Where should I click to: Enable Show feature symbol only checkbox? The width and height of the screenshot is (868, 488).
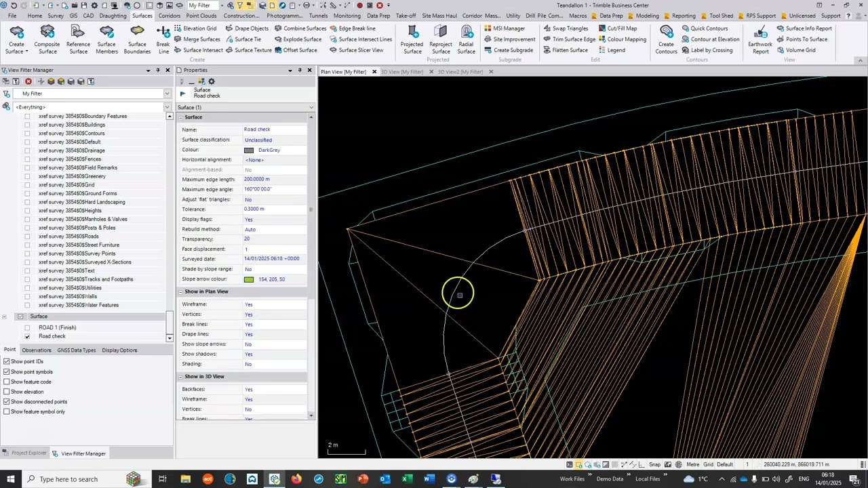(7, 412)
